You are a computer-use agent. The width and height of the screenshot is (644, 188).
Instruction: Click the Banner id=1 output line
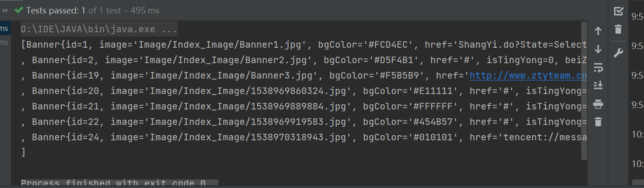pos(187,45)
